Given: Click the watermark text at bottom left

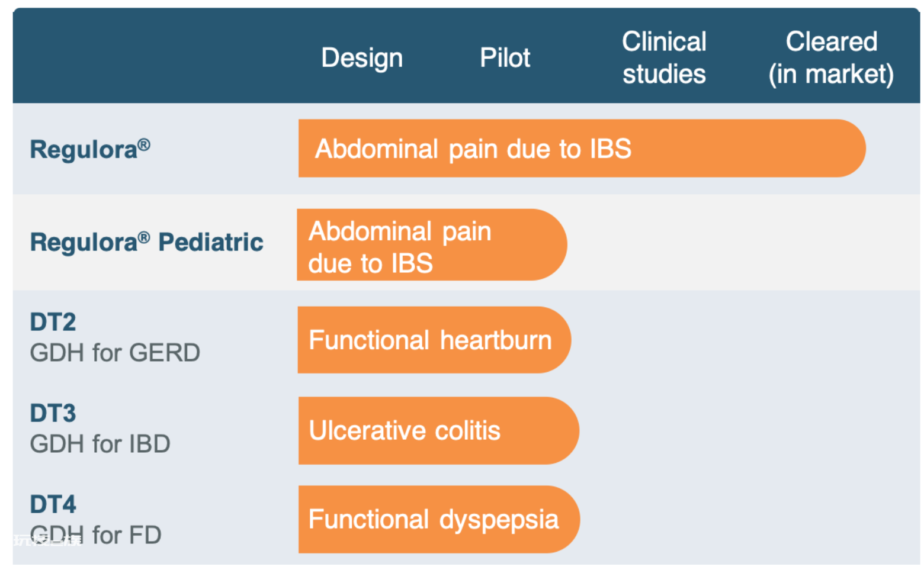Looking at the screenshot, I should (47, 540).
